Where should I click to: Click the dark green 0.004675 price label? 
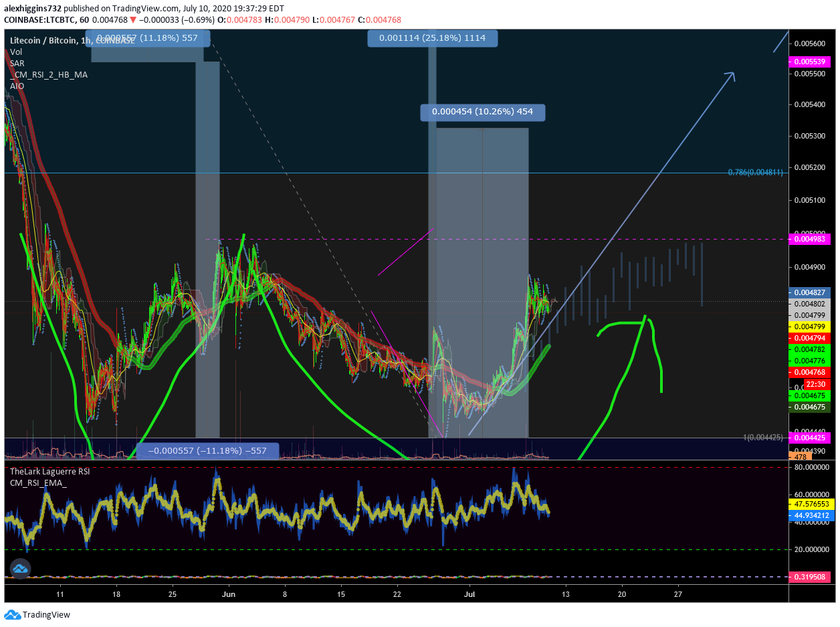point(811,407)
